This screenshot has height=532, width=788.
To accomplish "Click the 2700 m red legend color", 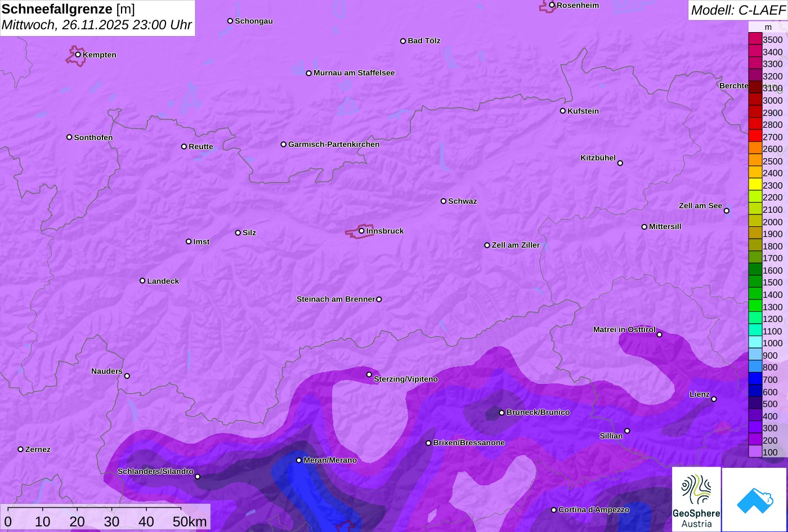I will (755, 136).
